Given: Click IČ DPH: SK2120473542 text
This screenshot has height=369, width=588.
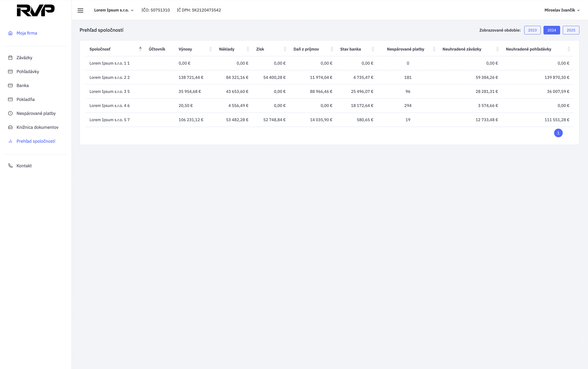Looking at the screenshot, I should 199,10.
